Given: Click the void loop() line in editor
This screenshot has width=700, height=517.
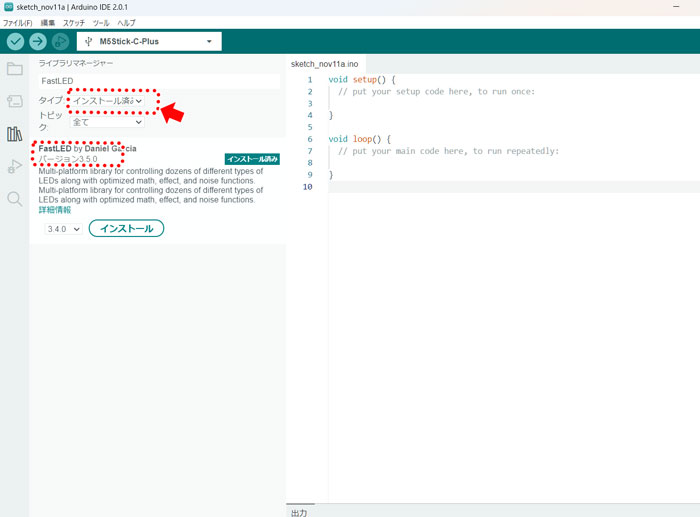Looking at the screenshot, I should click(359, 139).
